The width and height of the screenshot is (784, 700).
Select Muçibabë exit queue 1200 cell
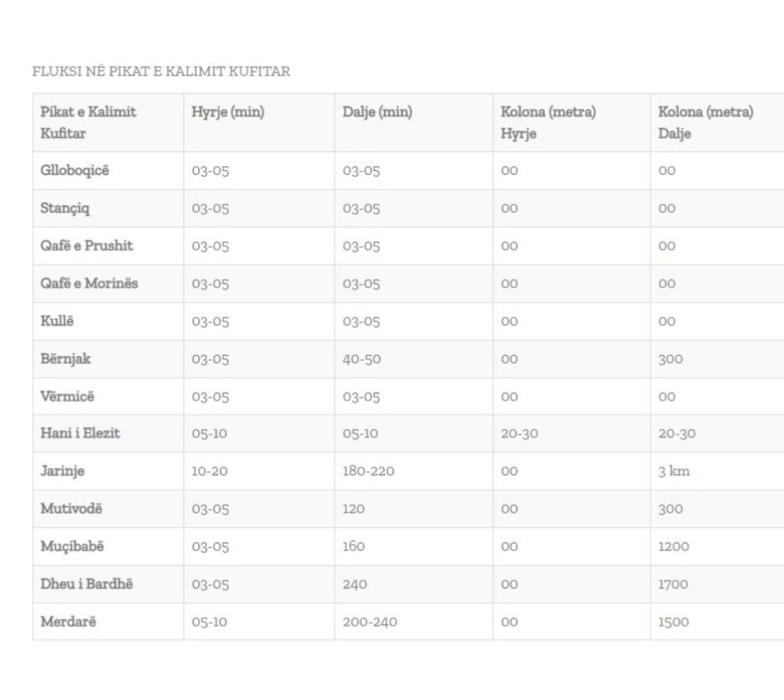(673, 546)
